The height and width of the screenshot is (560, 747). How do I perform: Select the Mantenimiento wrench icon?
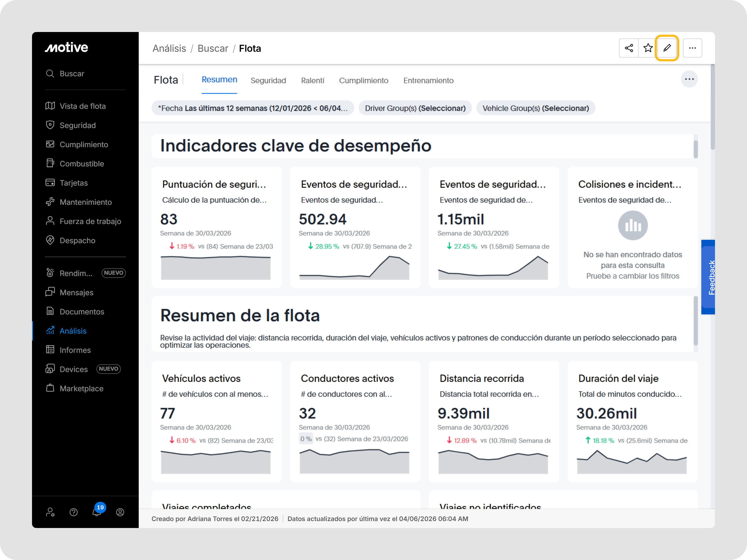pos(50,202)
